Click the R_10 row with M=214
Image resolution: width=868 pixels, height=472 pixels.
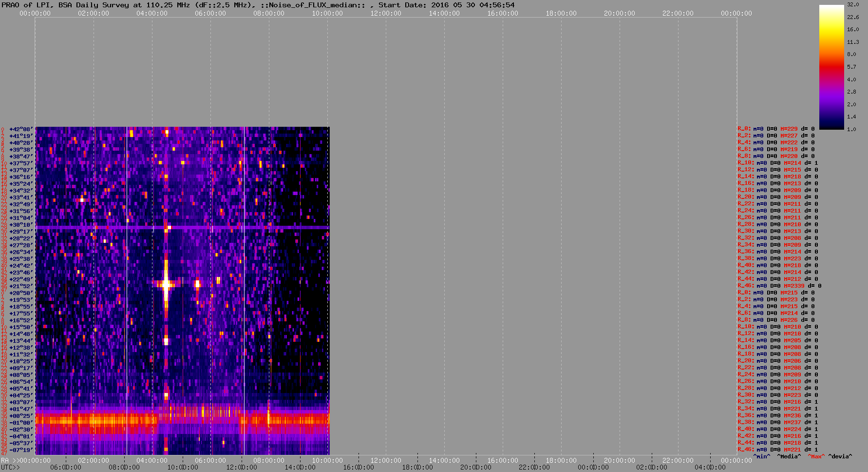778,163
